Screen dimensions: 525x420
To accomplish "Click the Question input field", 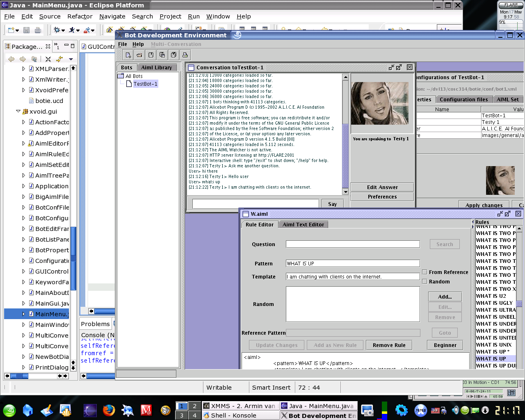I will pyautogui.click(x=353, y=244).
